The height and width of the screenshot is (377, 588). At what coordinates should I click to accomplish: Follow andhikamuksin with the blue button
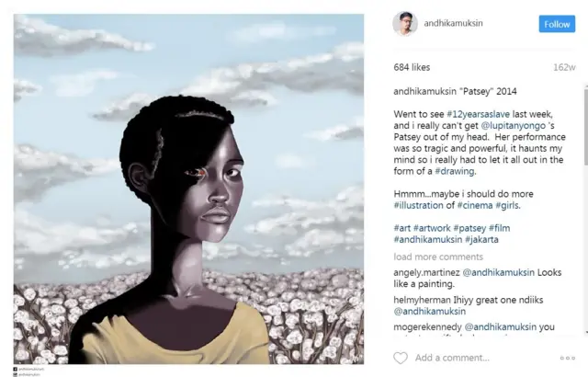pos(557,24)
